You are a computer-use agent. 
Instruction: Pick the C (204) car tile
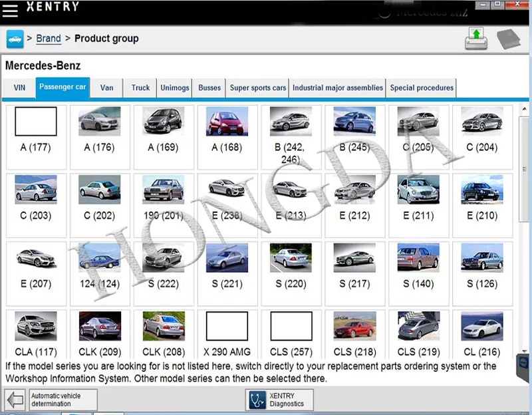coord(483,137)
